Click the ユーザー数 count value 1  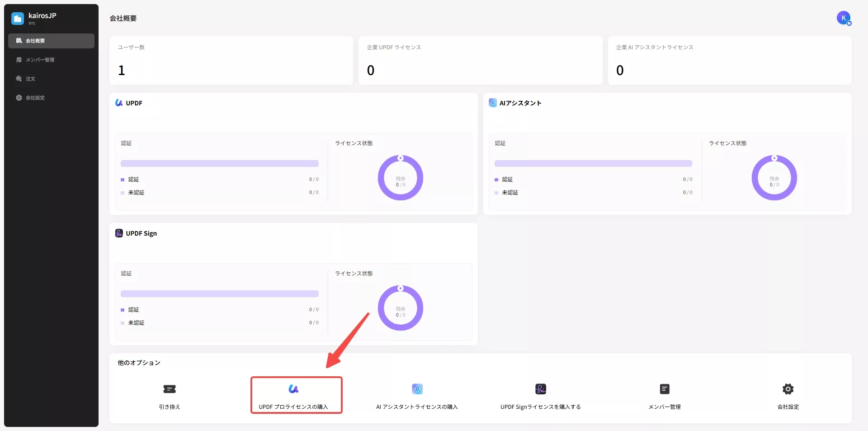click(122, 70)
